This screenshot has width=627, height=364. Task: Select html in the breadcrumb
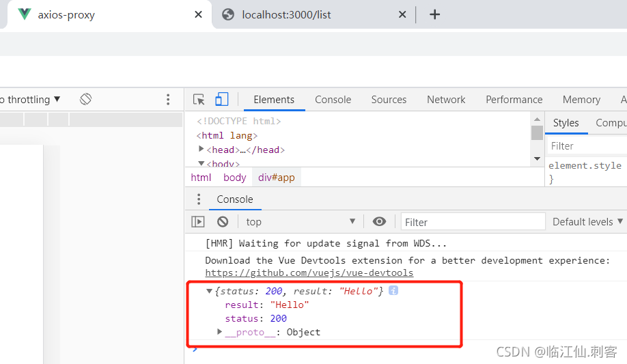201,177
